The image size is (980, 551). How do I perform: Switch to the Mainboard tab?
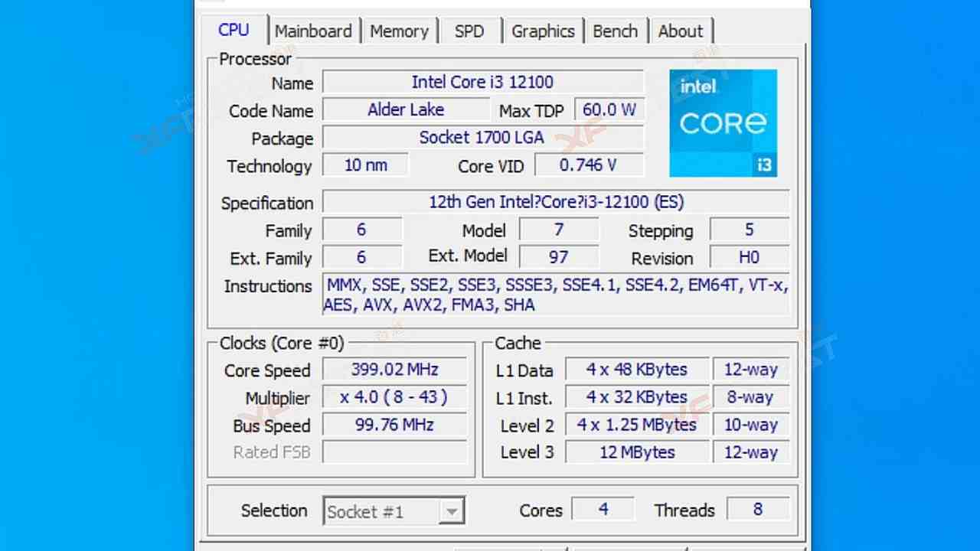(x=313, y=31)
